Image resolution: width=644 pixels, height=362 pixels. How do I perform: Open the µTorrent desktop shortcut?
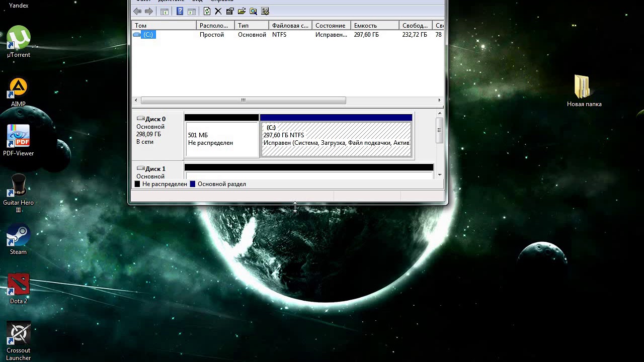(x=19, y=42)
